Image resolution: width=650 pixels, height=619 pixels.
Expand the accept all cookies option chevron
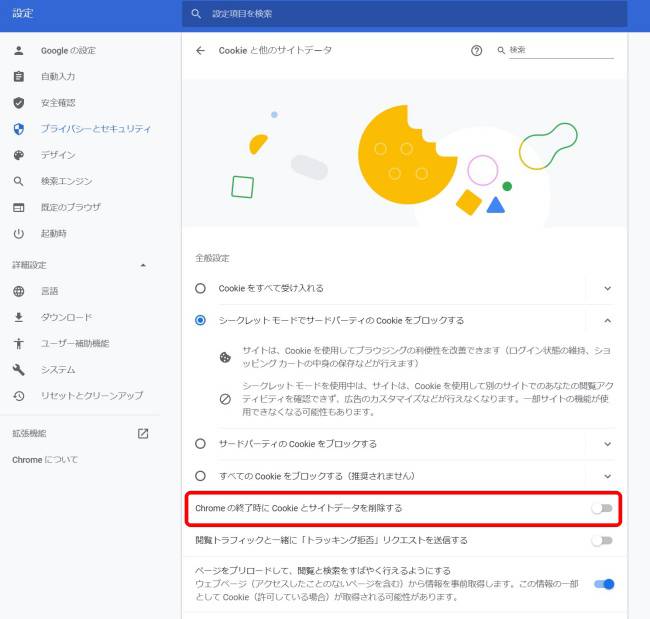tap(607, 288)
